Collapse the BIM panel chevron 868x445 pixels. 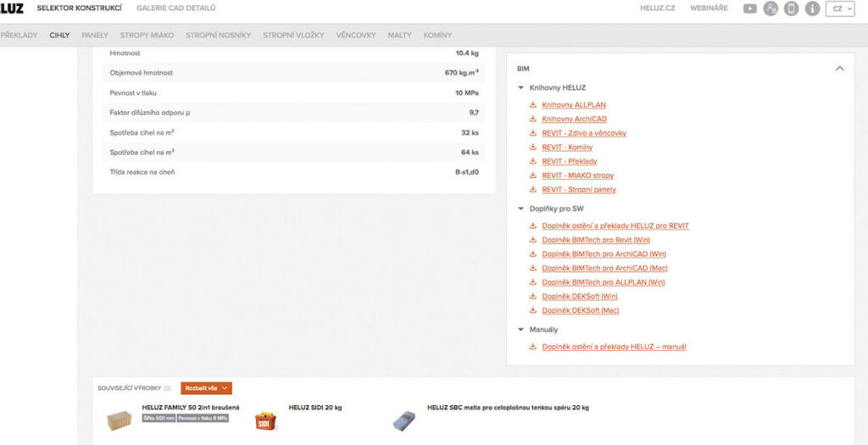(839, 68)
